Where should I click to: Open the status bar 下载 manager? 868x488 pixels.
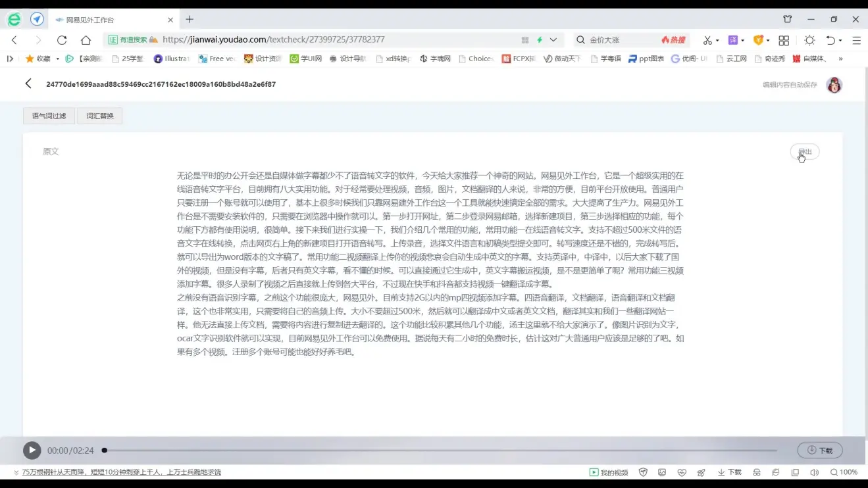tap(729, 472)
